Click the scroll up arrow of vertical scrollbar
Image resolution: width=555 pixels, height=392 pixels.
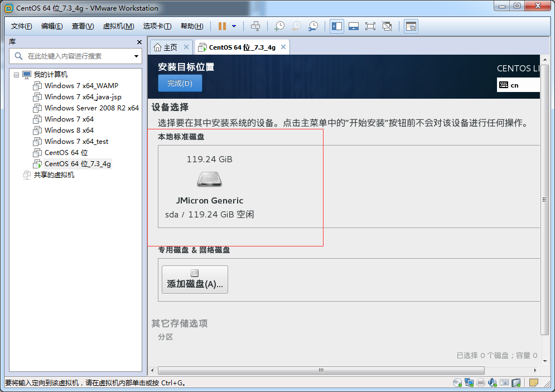click(x=545, y=60)
